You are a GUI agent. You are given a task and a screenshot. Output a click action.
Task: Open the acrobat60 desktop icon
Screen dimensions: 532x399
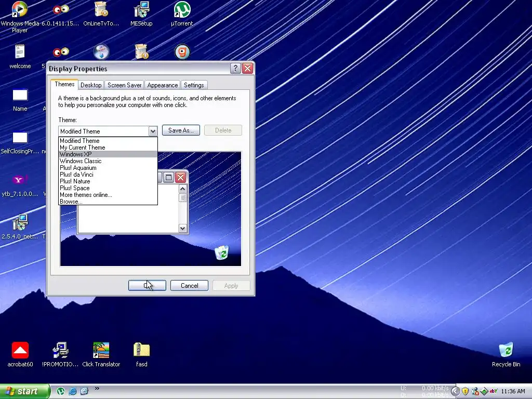click(20, 354)
